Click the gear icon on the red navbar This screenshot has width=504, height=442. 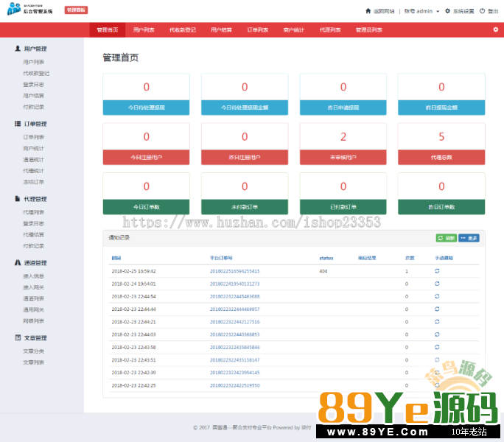pyautogui.click(x=495, y=29)
